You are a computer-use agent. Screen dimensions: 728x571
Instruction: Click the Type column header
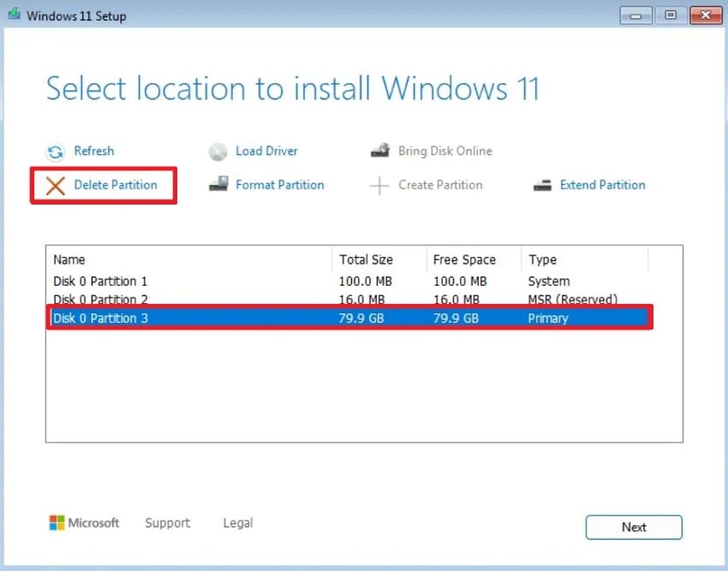(x=584, y=259)
